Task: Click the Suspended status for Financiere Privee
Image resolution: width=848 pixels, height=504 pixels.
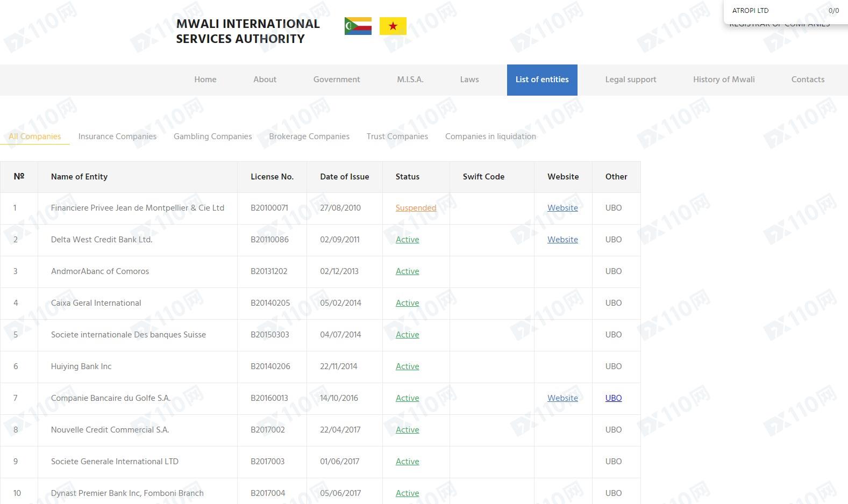Action: tap(416, 208)
